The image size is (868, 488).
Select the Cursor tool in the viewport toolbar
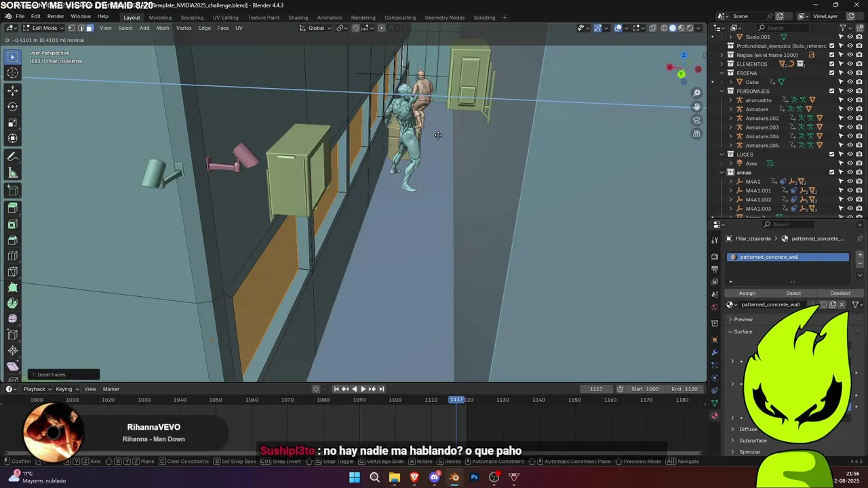13,73
